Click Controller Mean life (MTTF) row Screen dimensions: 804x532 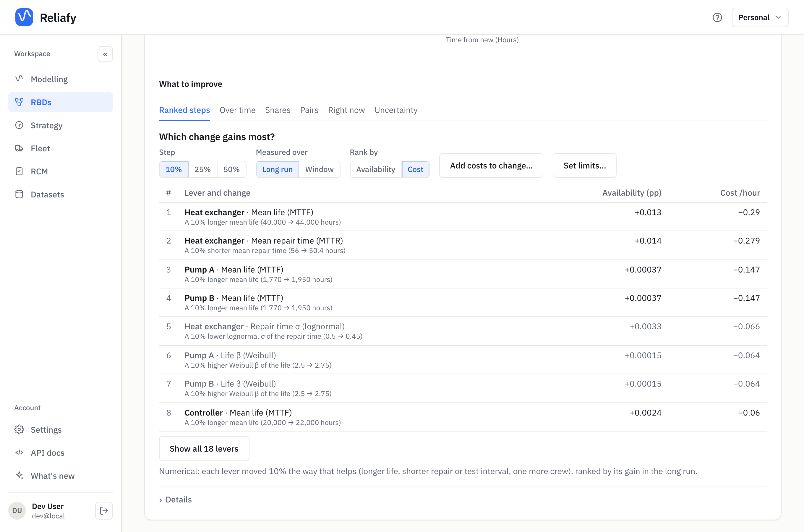(463, 417)
